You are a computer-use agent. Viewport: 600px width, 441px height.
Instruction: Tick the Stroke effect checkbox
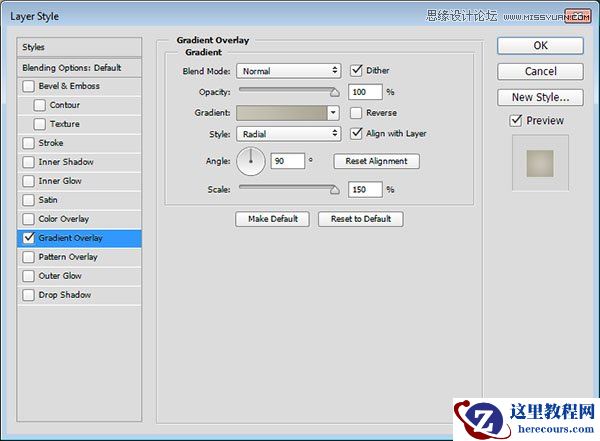tap(28, 143)
